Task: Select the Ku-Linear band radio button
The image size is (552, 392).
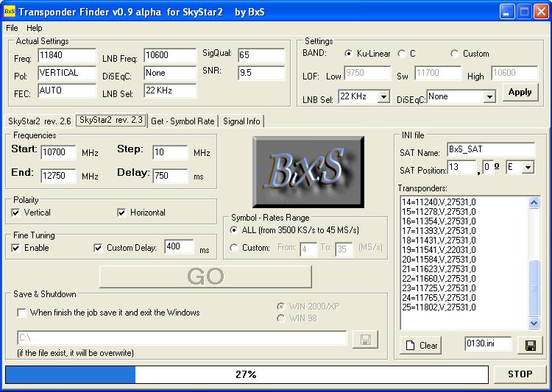Action: point(348,54)
